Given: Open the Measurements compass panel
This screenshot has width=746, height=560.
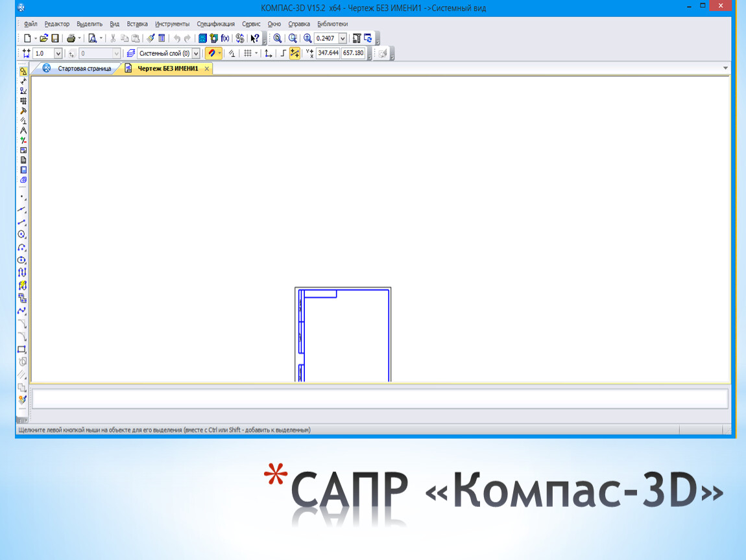Looking at the screenshot, I should click(x=23, y=131).
